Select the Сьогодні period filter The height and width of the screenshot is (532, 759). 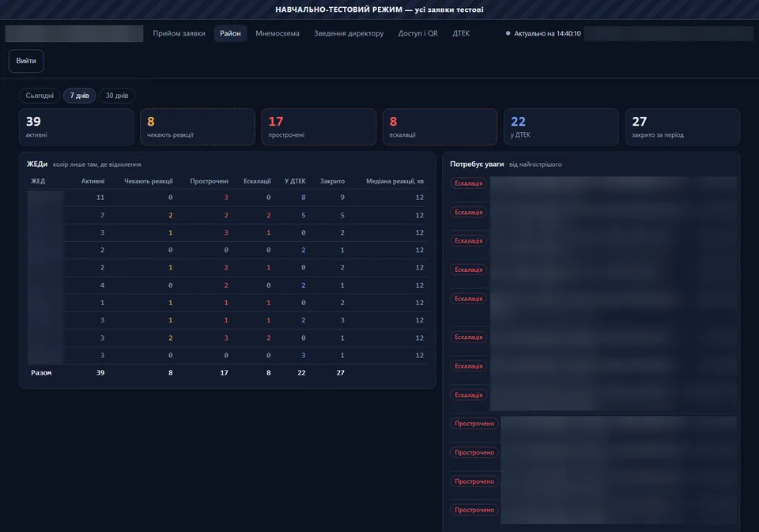(x=40, y=96)
